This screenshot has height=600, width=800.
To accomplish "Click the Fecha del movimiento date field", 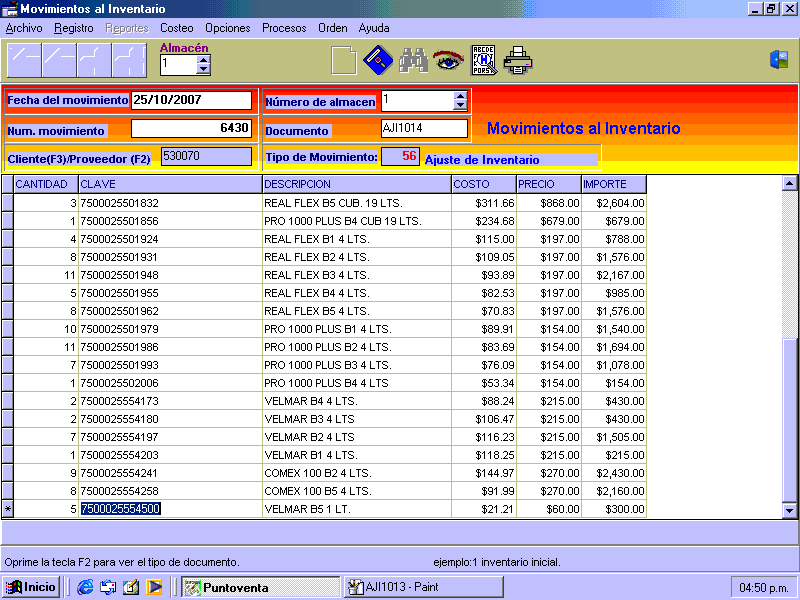I will [191, 100].
